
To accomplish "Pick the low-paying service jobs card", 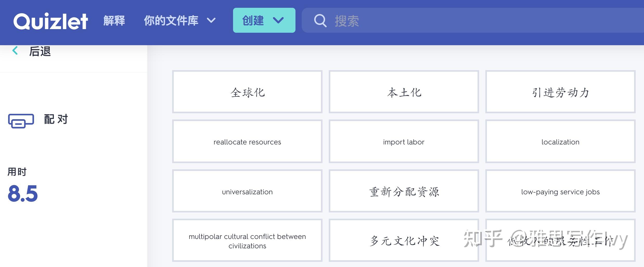I will pyautogui.click(x=560, y=191).
